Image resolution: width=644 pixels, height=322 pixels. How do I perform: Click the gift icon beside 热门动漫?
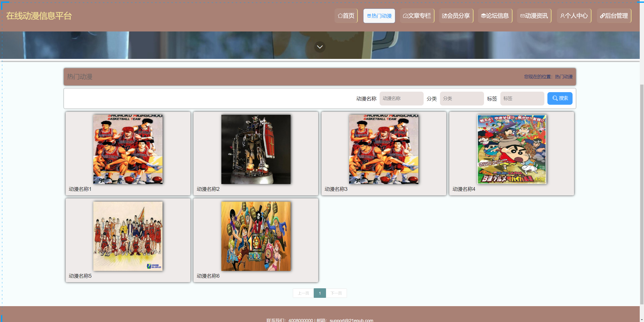tap(369, 16)
